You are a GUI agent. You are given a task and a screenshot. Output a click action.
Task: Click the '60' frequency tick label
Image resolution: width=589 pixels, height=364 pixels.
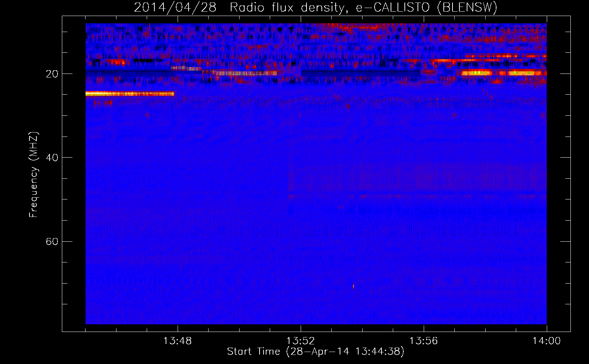[52, 241]
